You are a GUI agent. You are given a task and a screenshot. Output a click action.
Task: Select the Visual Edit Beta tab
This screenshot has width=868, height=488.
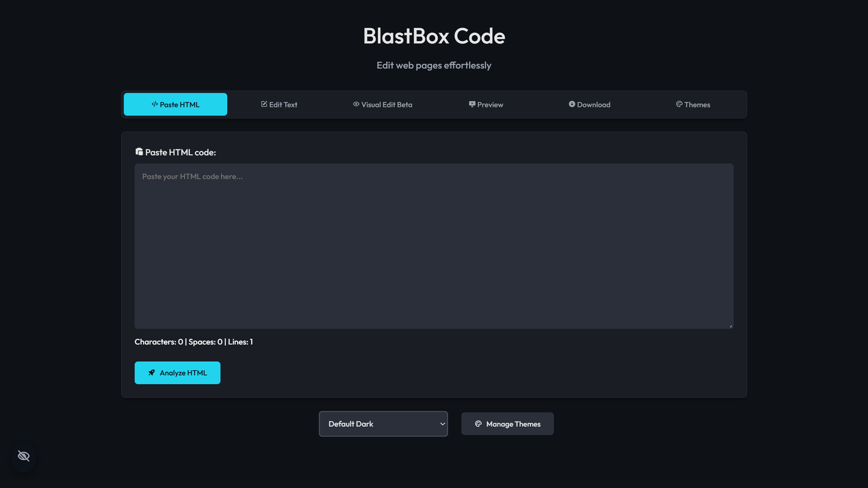[x=383, y=104]
